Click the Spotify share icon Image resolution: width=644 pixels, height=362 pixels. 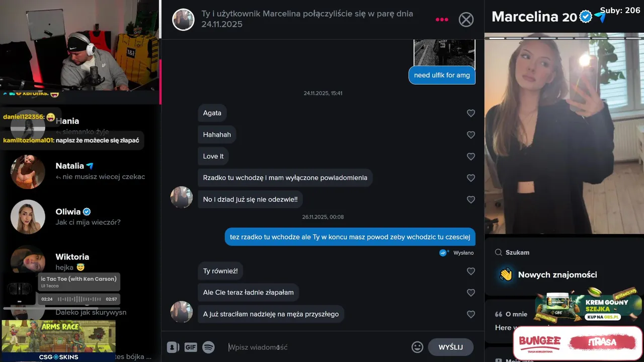208,347
